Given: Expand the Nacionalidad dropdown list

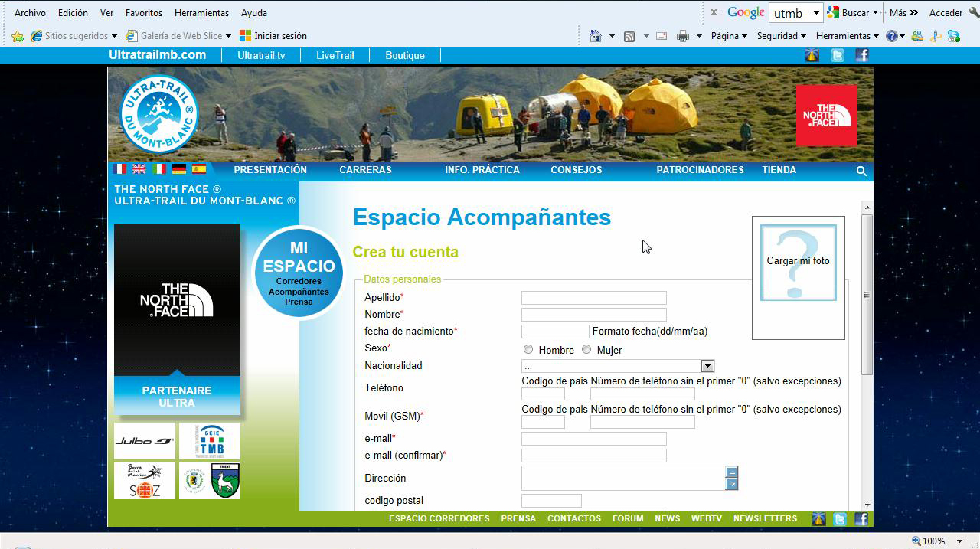Looking at the screenshot, I should pyautogui.click(x=707, y=367).
